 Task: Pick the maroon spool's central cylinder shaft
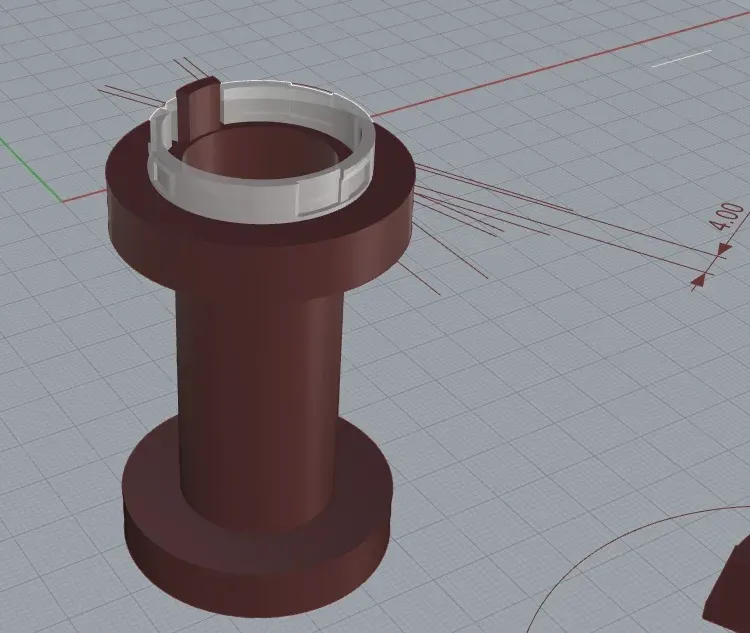coord(260,407)
